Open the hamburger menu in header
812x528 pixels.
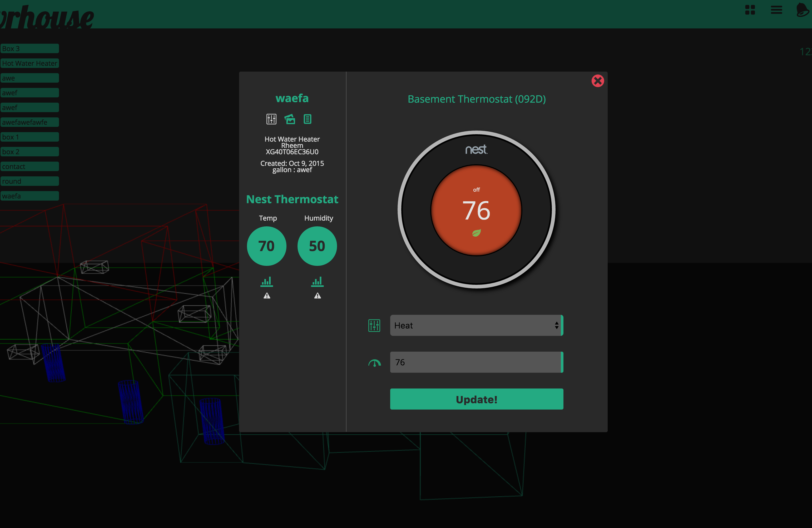(776, 10)
